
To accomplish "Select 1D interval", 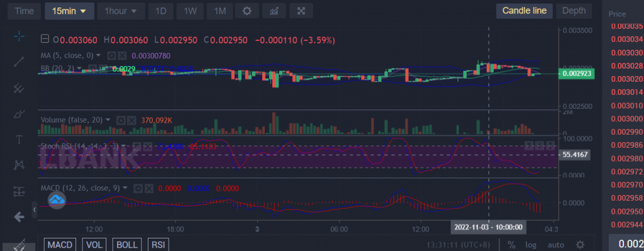I will click(x=160, y=11).
